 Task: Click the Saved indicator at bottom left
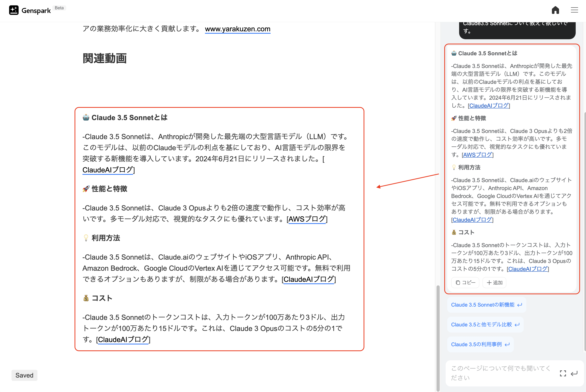click(24, 375)
